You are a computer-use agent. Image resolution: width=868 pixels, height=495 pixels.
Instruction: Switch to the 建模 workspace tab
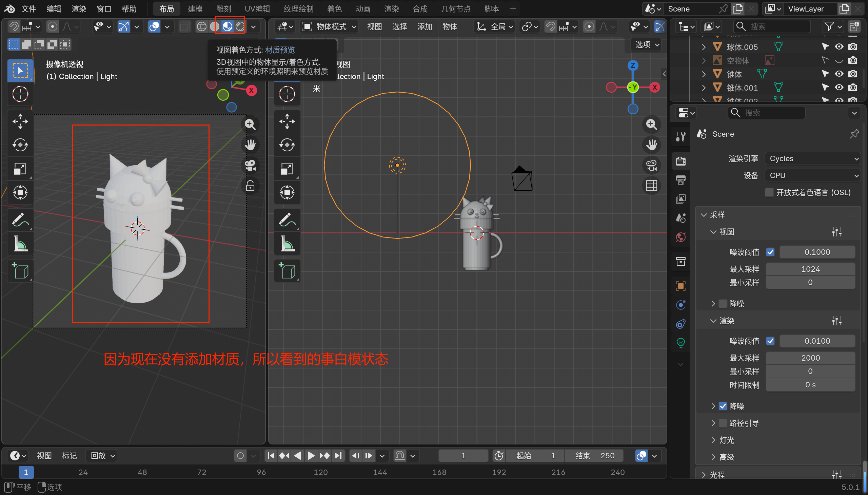195,9
